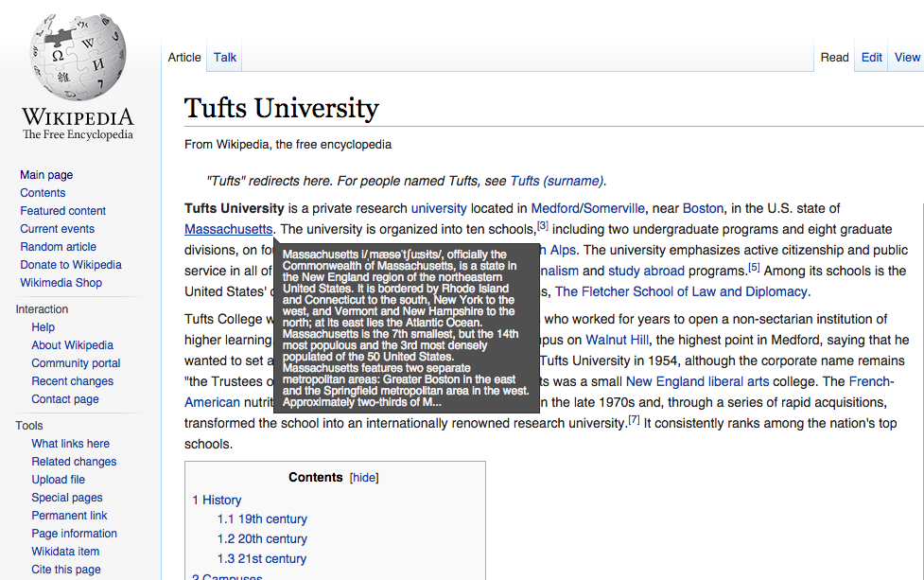
Task: Open the Contact page link
Action: pos(65,399)
